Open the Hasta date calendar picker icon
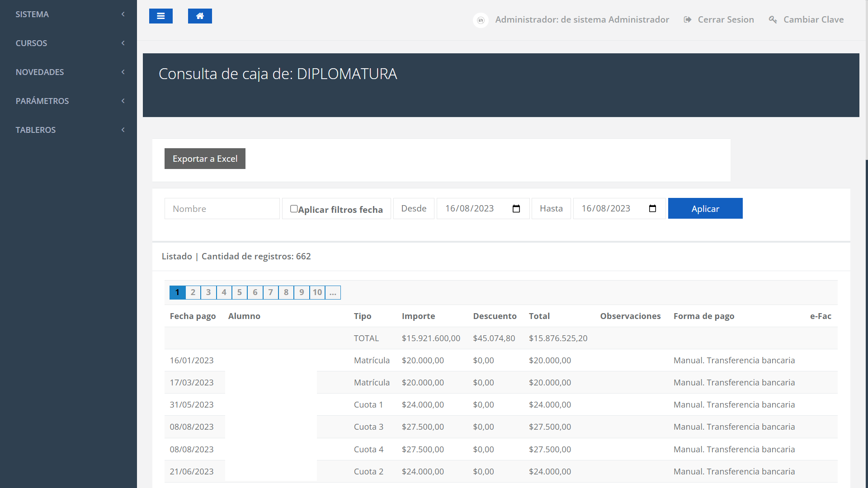The width and height of the screenshot is (868, 488). [652, 209]
